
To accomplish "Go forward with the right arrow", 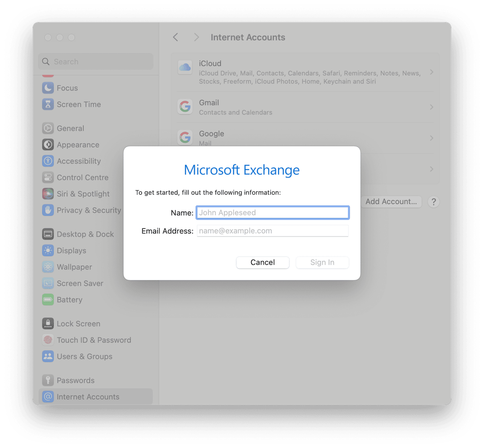I will click(x=196, y=37).
